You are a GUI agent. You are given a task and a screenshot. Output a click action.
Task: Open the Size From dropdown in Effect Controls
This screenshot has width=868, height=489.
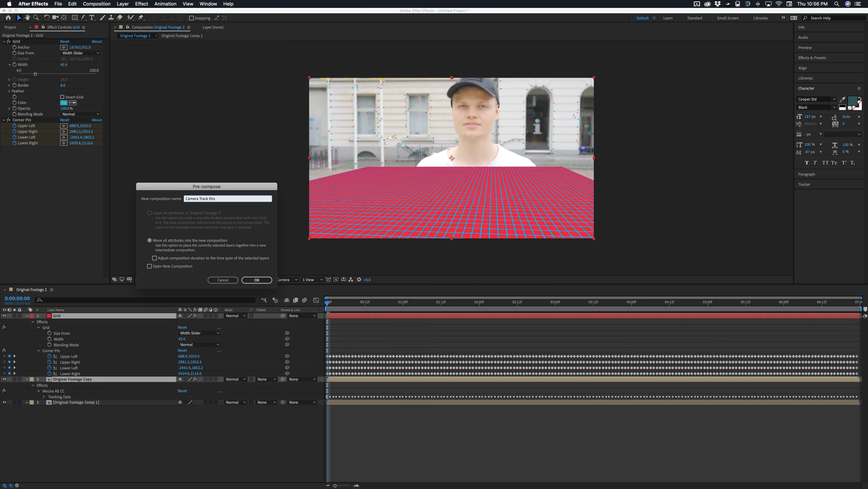pyautogui.click(x=80, y=53)
